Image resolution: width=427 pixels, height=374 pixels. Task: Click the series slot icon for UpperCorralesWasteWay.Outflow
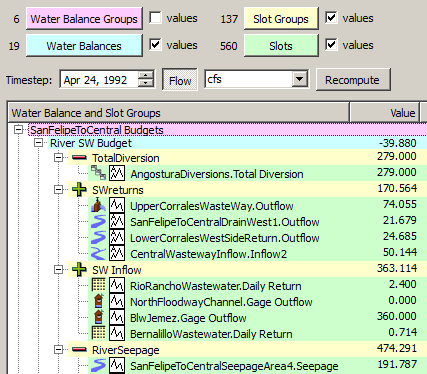[x=117, y=205]
